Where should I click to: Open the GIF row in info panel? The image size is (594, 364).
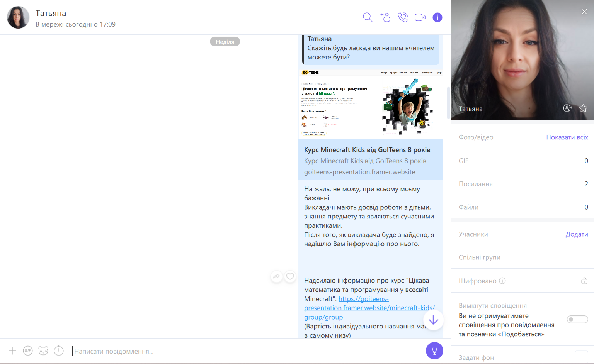pos(523,161)
